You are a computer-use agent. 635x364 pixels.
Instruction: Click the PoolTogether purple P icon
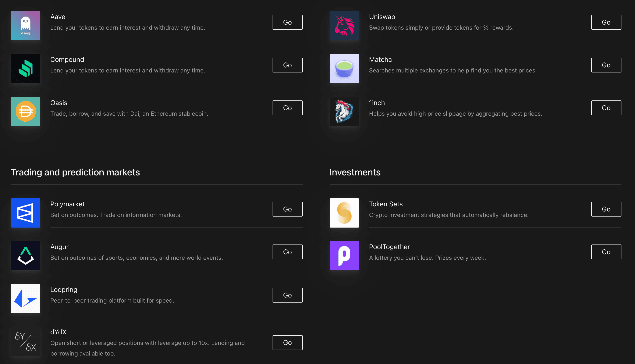(344, 256)
